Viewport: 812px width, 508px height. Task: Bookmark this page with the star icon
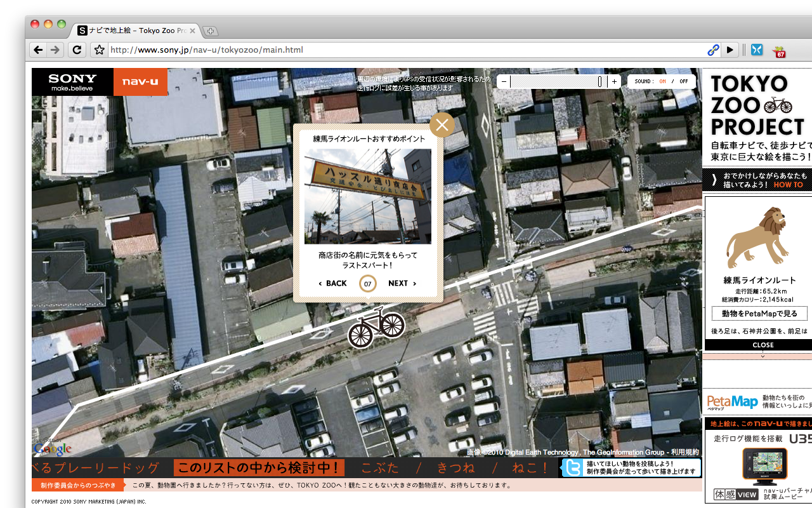[x=99, y=50]
